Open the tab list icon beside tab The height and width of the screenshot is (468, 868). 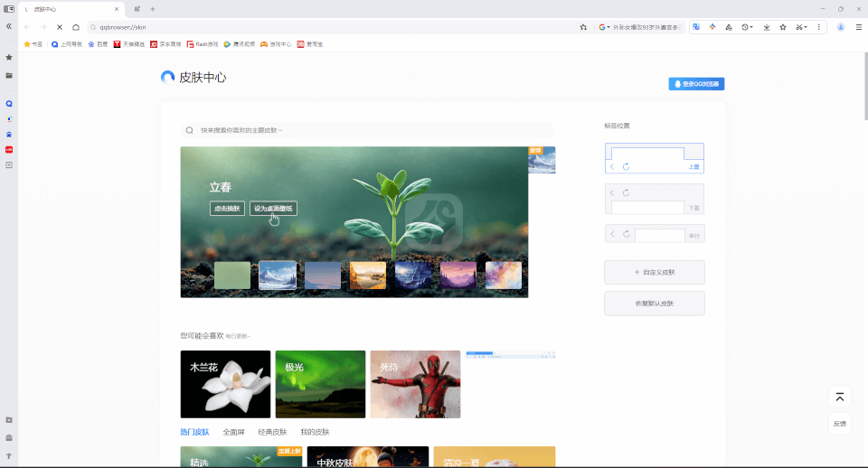[x=137, y=9]
